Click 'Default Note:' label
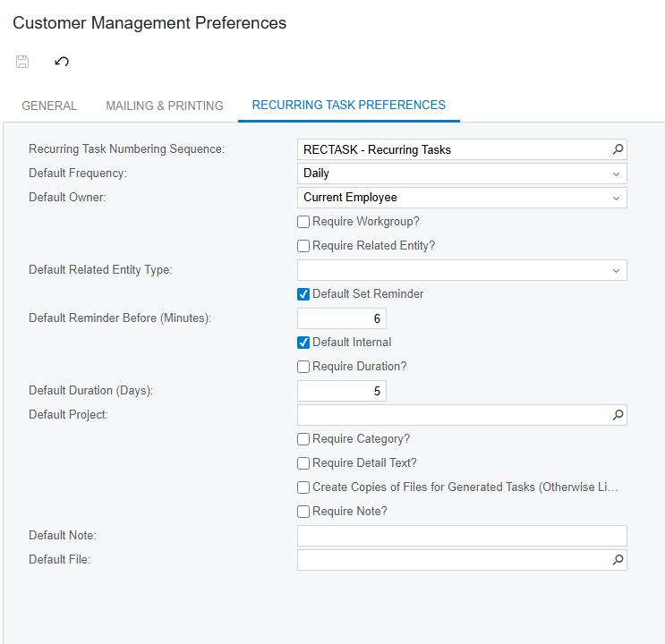Image resolution: width=665 pixels, height=644 pixels. 63,535
